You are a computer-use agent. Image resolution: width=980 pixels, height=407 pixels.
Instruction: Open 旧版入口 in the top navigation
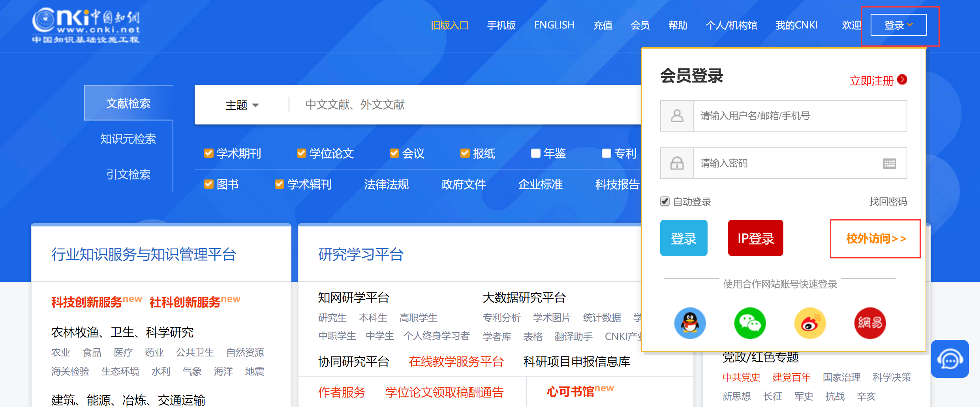[449, 25]
